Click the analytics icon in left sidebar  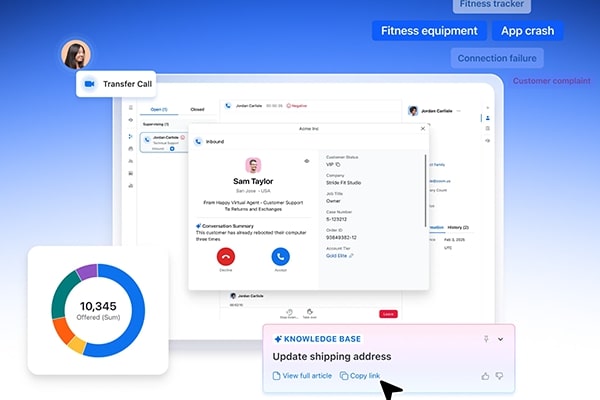point(130,186)
